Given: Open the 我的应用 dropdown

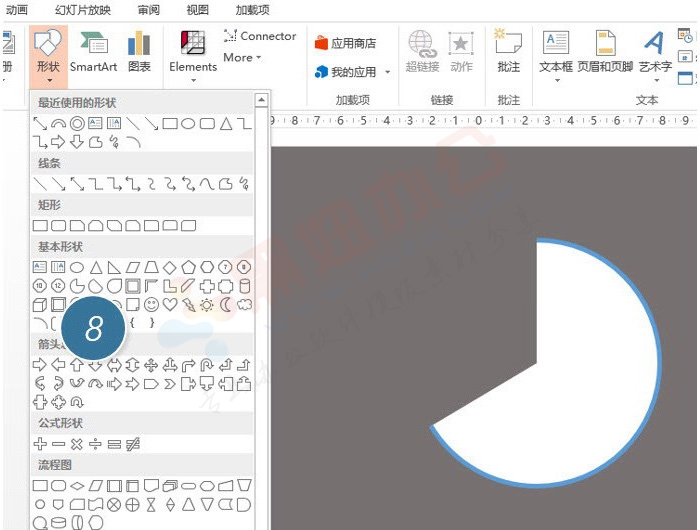Looking at the screenshot, I should tap(352, 72).
